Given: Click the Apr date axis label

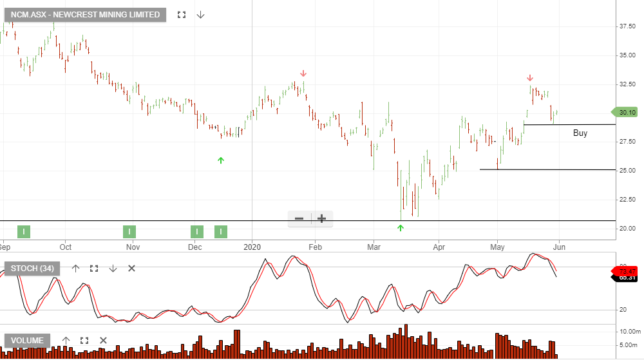Looking at the screenshot, I should pos(439,247).
